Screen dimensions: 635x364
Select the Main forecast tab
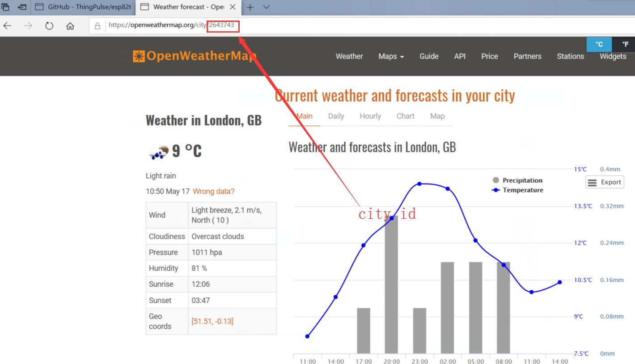(x=305, y=116)
